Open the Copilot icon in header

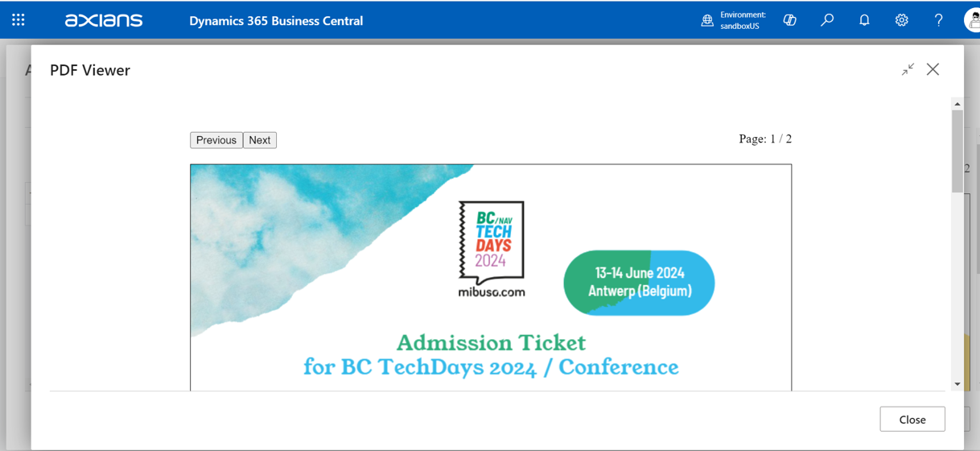point(789,20)
